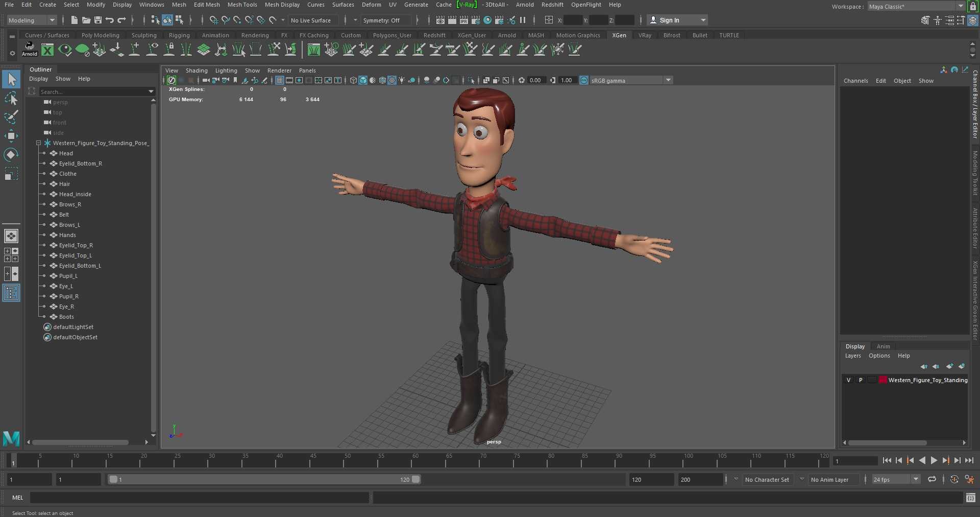Toggle the viewport grid display
Screen dimensions: 980x517
point(280,80)
